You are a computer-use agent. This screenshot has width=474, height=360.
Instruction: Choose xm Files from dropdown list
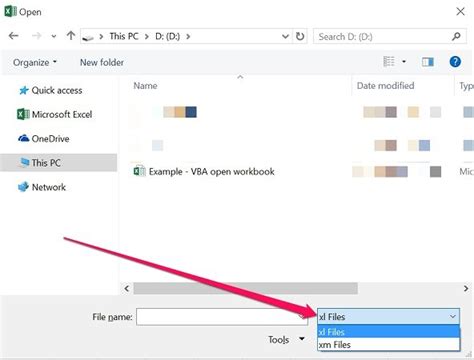click(389, 344)
